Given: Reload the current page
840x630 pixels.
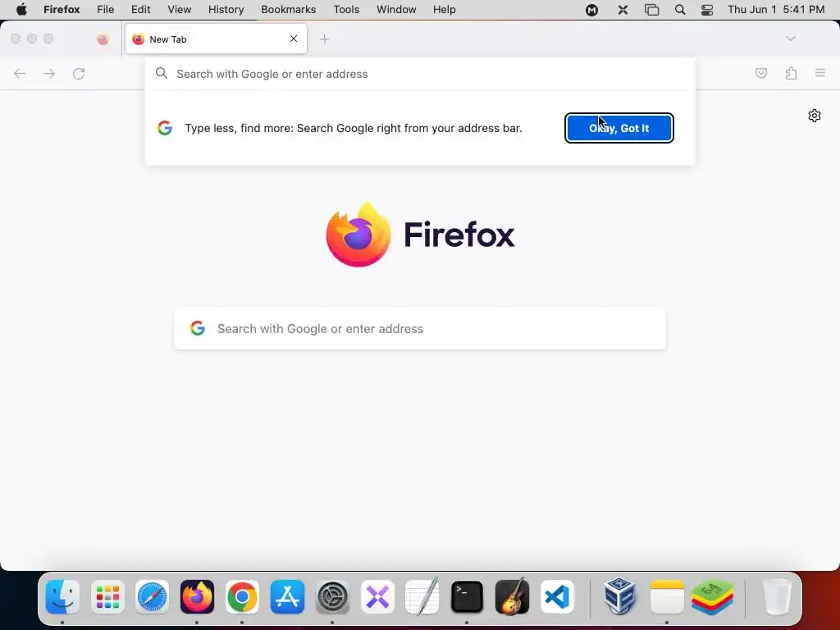Looking at the screenshot, I should click(x=79, y=73).
